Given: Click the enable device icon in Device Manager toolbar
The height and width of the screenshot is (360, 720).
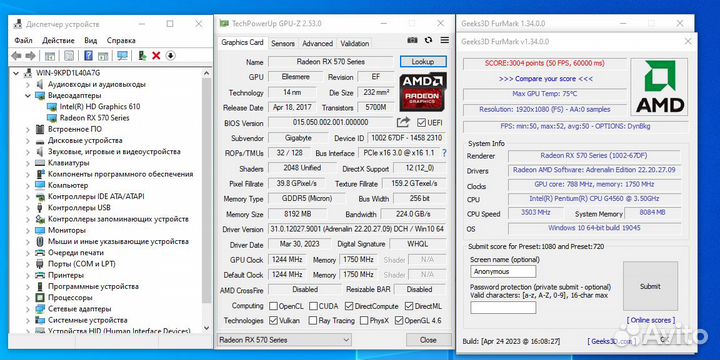Looking at the screenshot, I should pyautogui.click(x=142, y=56).
